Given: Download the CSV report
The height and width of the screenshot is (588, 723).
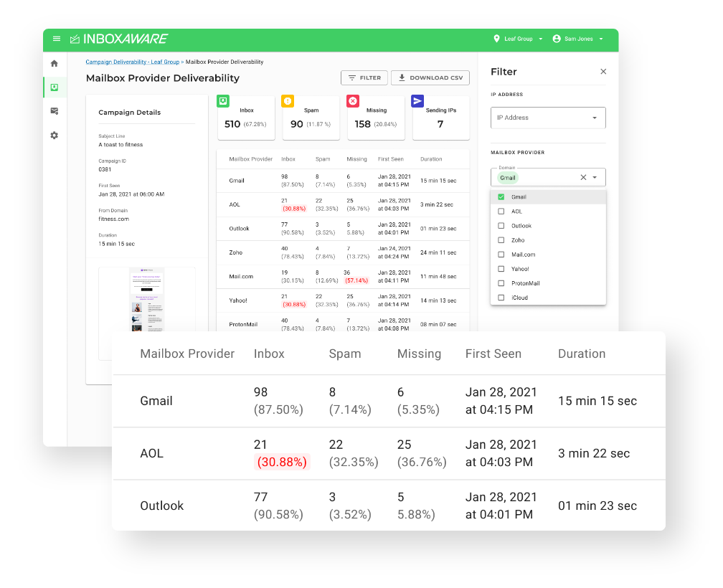Looking at the screenshot, I should click(x=430, y=77).
